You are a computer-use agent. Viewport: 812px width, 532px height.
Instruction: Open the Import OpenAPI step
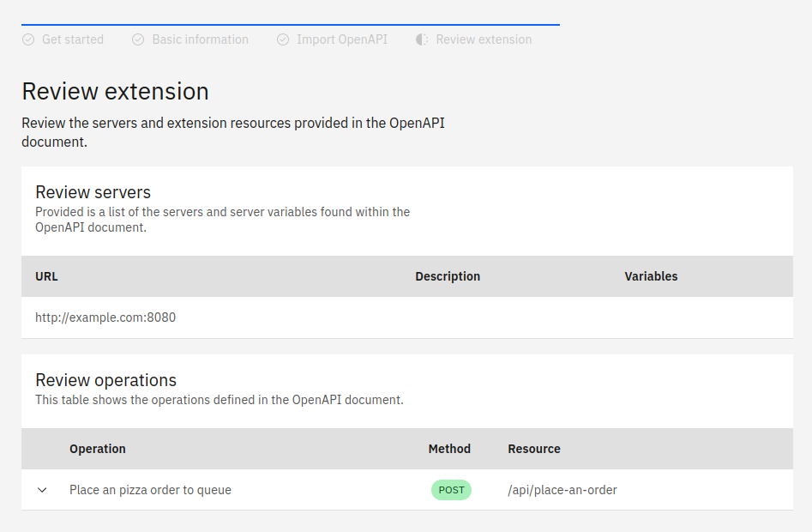341,39
